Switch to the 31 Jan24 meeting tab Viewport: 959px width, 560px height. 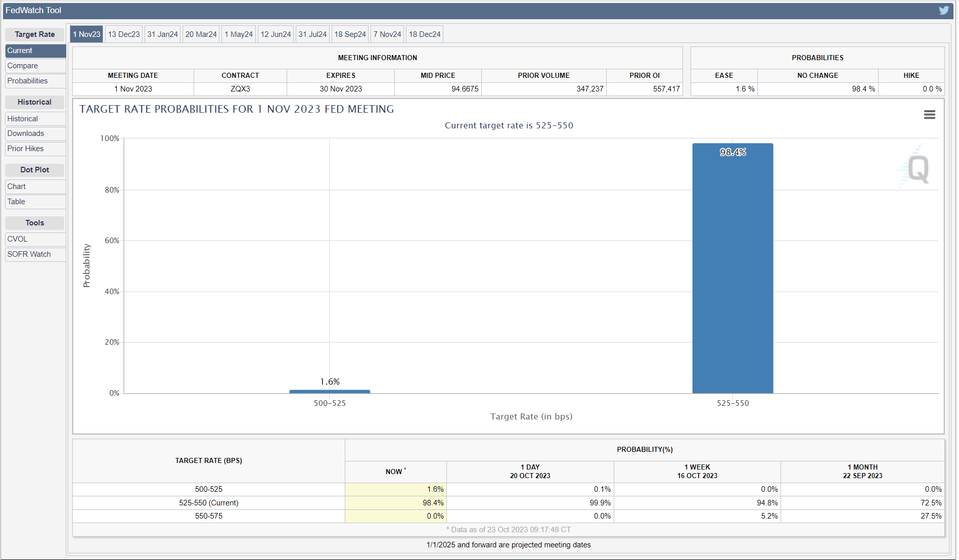(162, 34)
